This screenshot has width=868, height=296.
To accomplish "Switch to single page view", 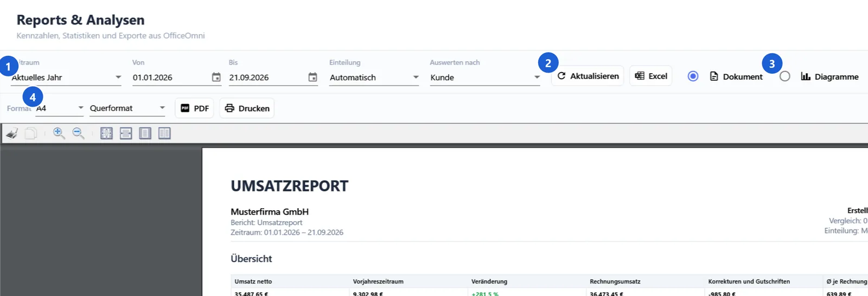I will click(x=145, y=133).
